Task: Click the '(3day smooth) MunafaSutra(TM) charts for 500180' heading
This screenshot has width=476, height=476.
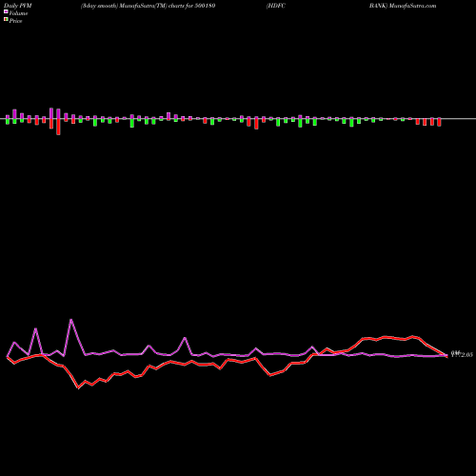Action: click(148, 6)
